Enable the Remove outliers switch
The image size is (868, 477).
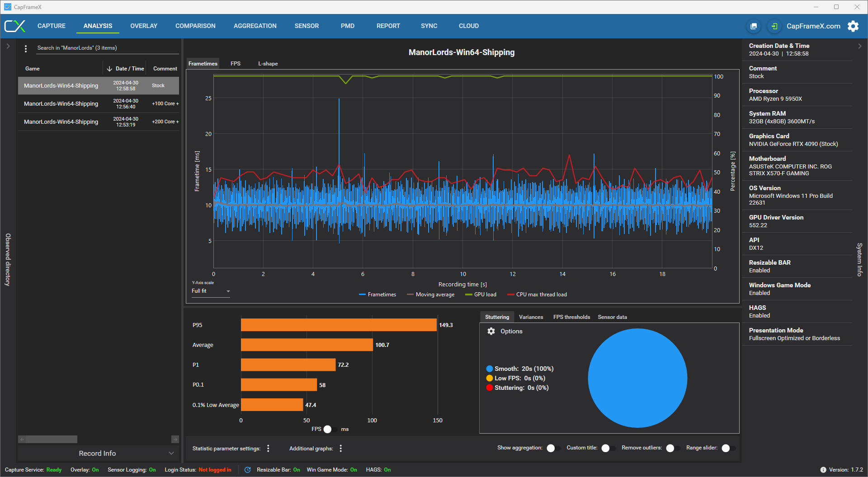pyautogui.click(x=673, y=448)
